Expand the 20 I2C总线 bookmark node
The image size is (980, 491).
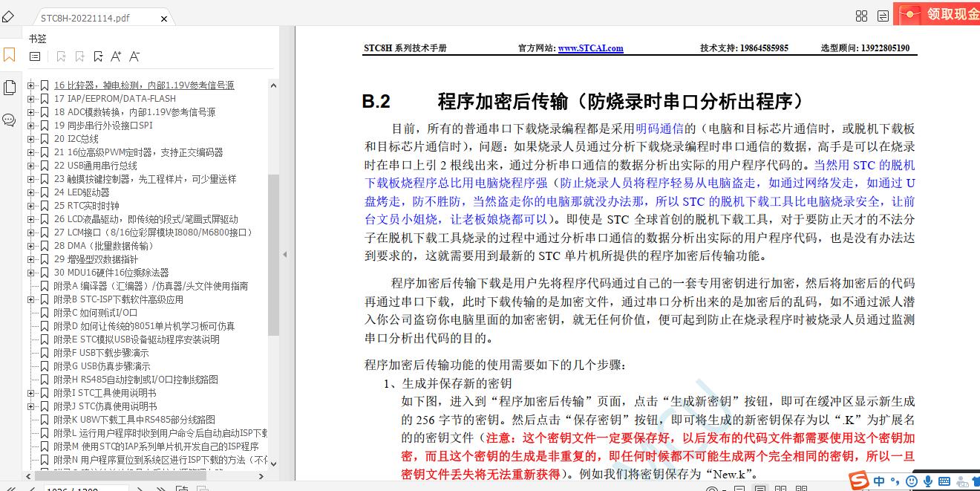[x=31, y=139]
